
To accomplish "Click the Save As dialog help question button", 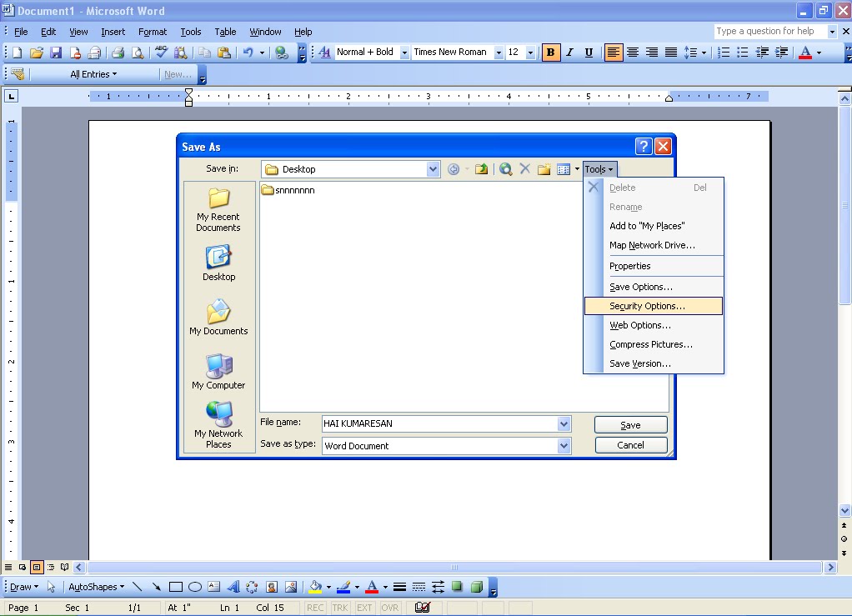I will [x=644, y=146].
